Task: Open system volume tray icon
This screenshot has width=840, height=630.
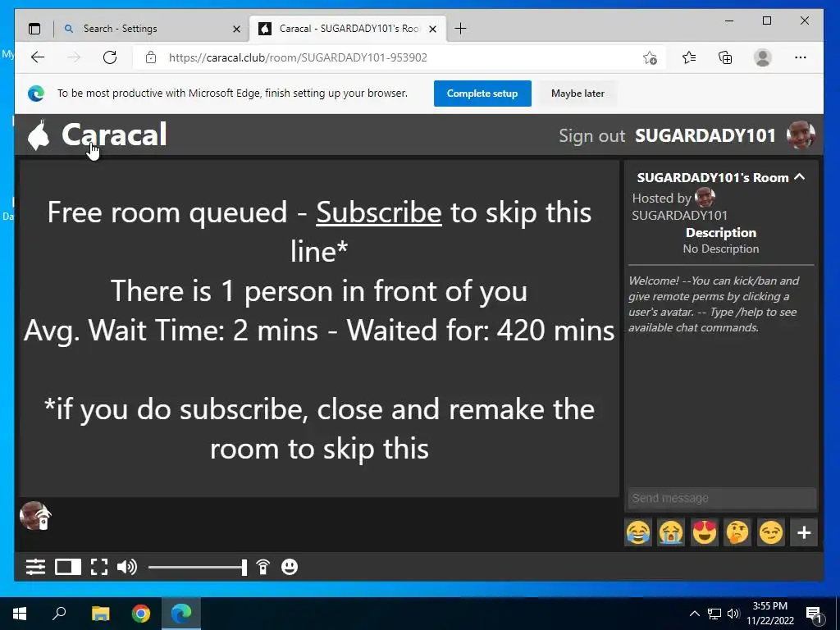Action: coord(733,614)
